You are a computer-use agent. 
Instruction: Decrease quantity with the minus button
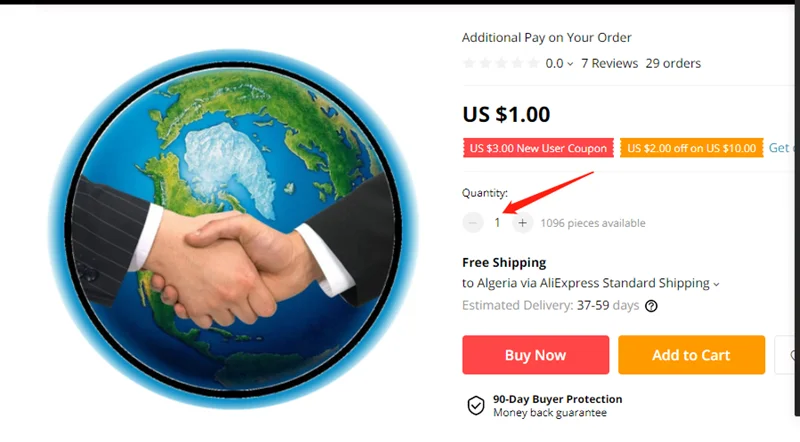(x=472, y=223)
